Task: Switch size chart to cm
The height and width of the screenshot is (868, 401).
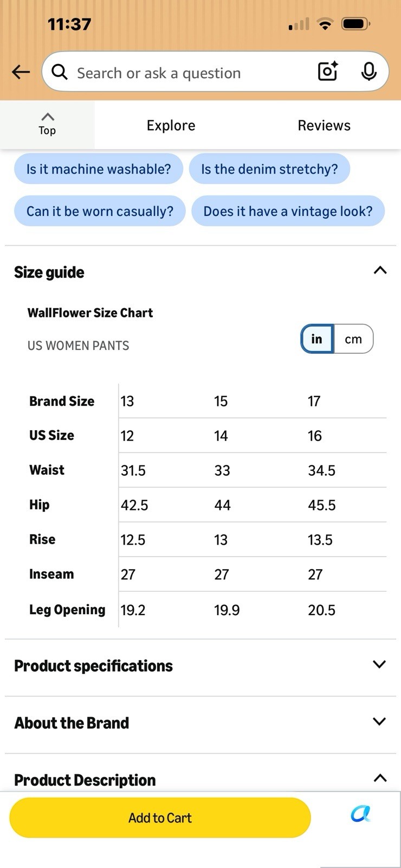Action: [353, 339]
